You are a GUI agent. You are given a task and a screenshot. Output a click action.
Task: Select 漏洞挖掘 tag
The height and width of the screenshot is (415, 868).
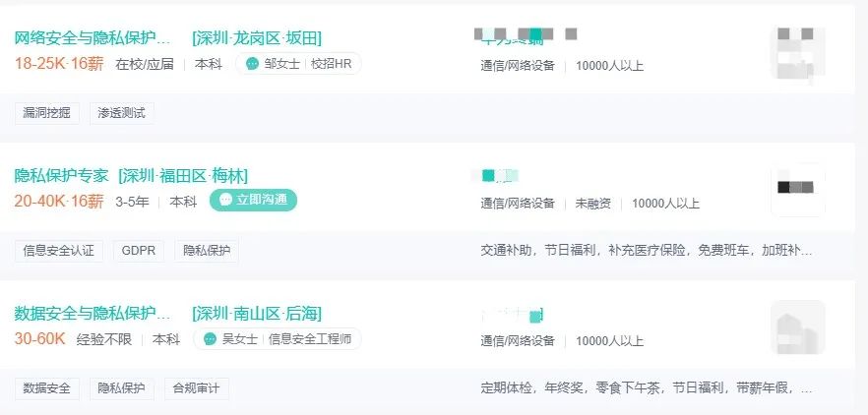47,113
